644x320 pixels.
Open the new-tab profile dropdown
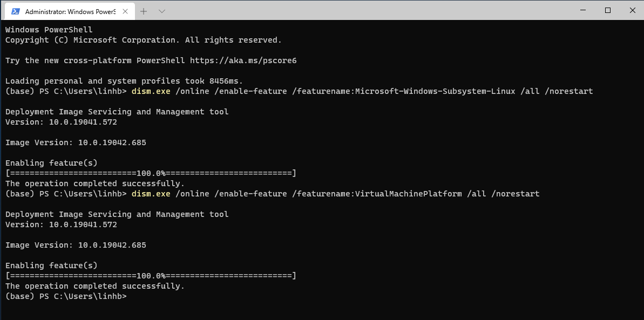(162, 11)
